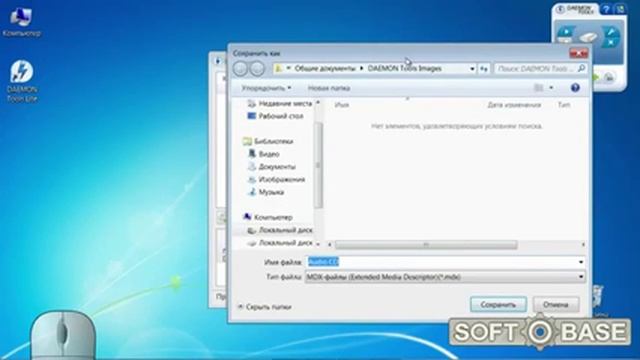640x360 pixels.
Task: Click Скрыть папки toggle
Action: [x=264, y=307]
